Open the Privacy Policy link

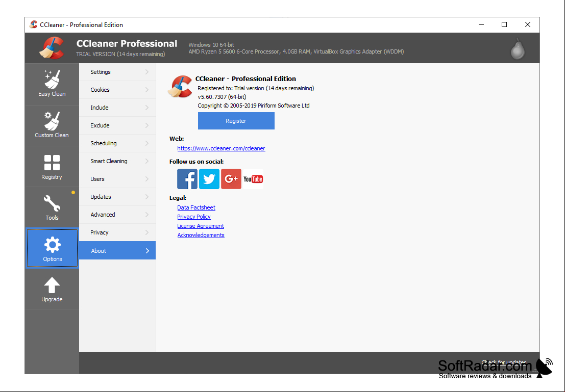[x=194, y=217]
